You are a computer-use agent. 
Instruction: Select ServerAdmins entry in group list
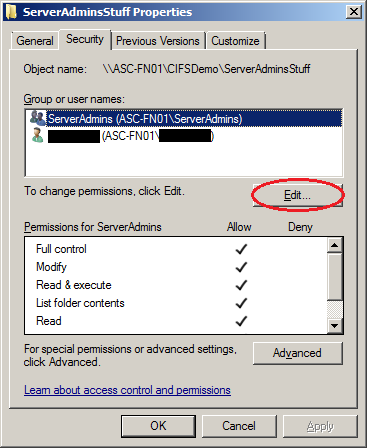pyautogui.click(x=184, y=118)
